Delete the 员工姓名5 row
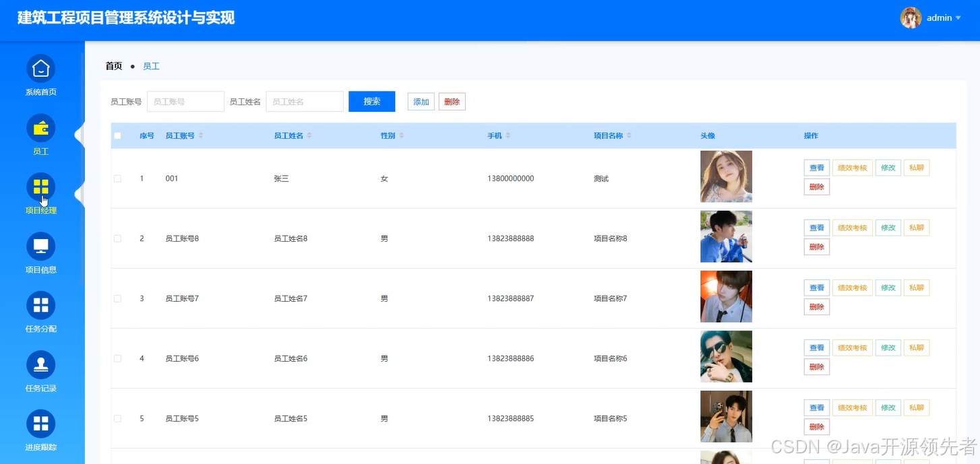The image size is (980, 464). 817,427
